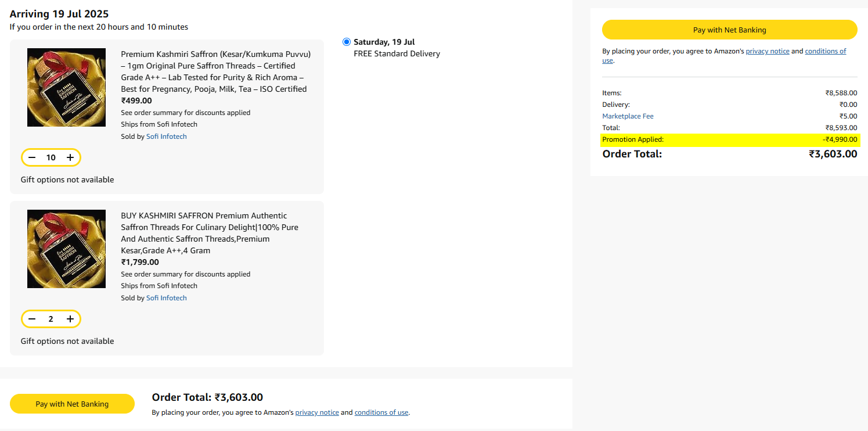Select Saturday, 19 Jul delivery option
Viewport: 868px width, 431px height.
pyautogui.click(x=347, y=42)
